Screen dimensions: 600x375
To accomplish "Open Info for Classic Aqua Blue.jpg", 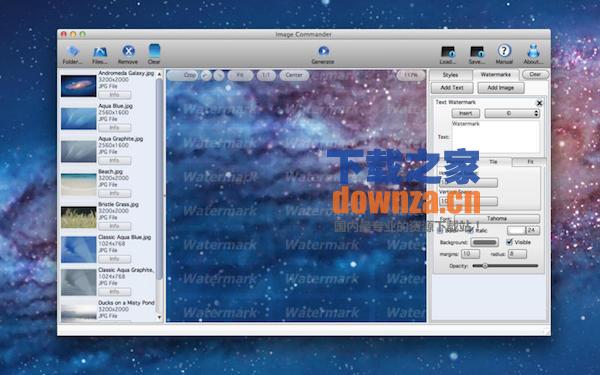I will (x=114, y=259).
